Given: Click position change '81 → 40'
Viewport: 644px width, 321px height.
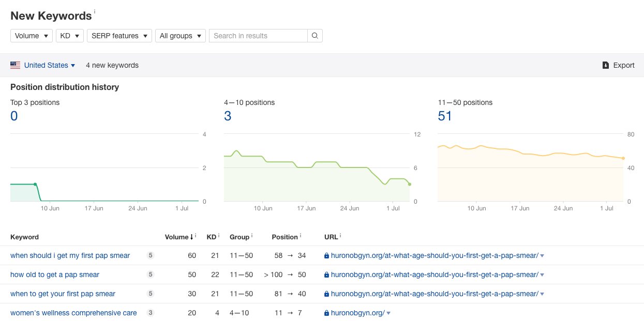Looking at the screenshot, I should (x=290, y=294).
